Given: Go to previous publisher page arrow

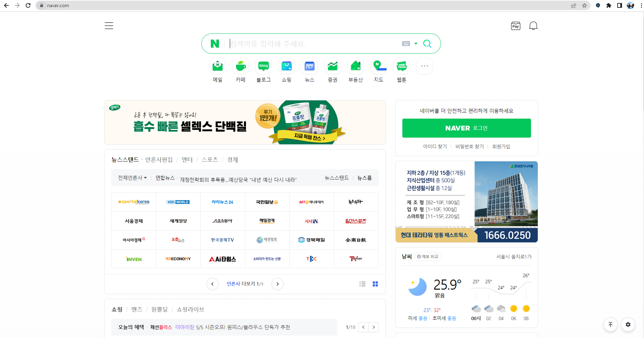Looking at the screenshot, I should point(213,284).
